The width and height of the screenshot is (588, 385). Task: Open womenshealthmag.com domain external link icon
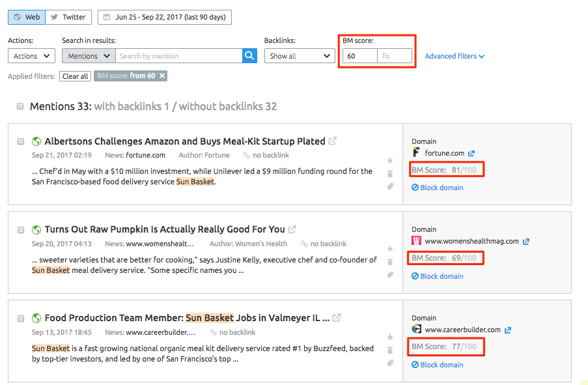tap(526, 241)
